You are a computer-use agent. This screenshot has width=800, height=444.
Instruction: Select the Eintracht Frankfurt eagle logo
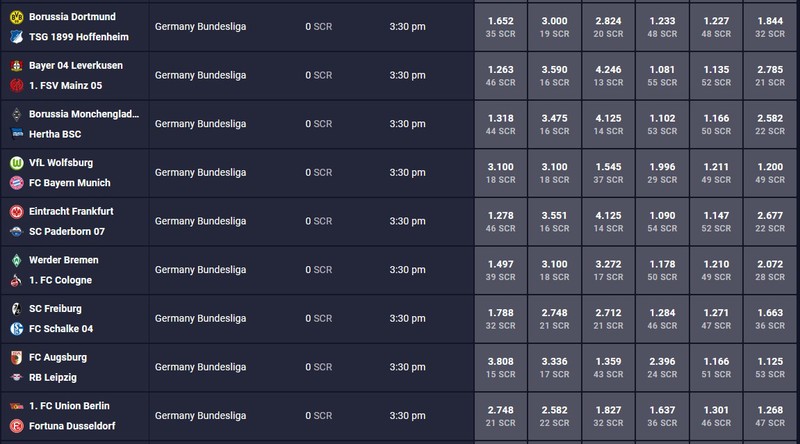[x=16, y=211]
